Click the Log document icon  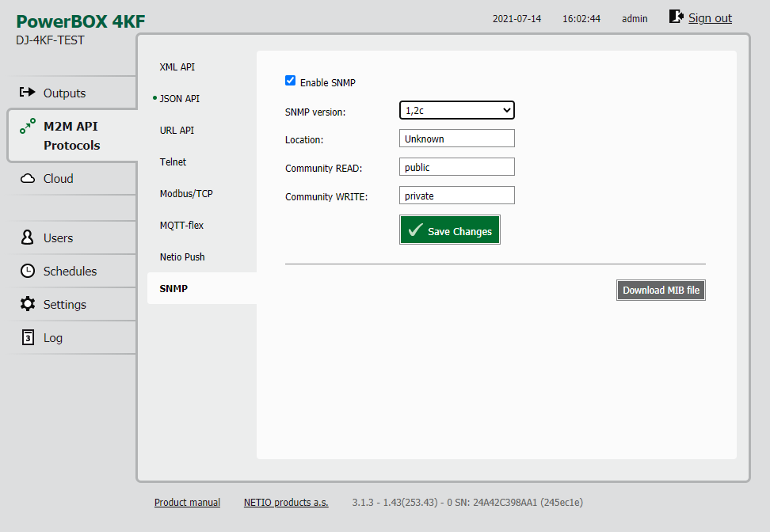pos(28,338)
